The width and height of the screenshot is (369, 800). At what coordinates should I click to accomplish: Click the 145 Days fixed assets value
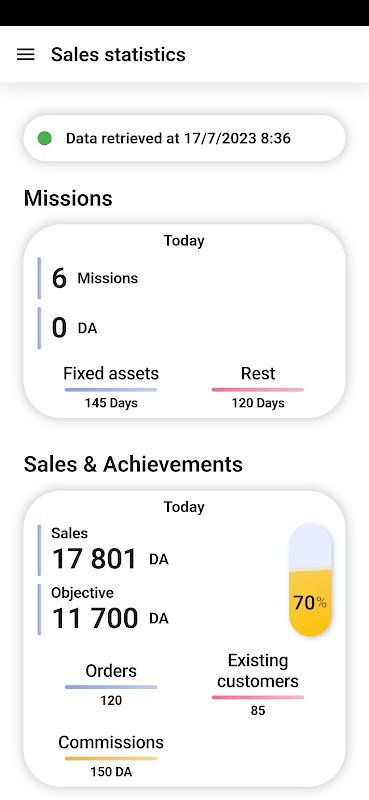click(x=111, y=403)
